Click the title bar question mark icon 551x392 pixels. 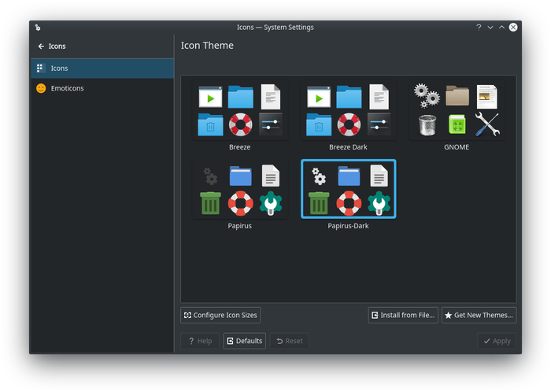point(479,28)
